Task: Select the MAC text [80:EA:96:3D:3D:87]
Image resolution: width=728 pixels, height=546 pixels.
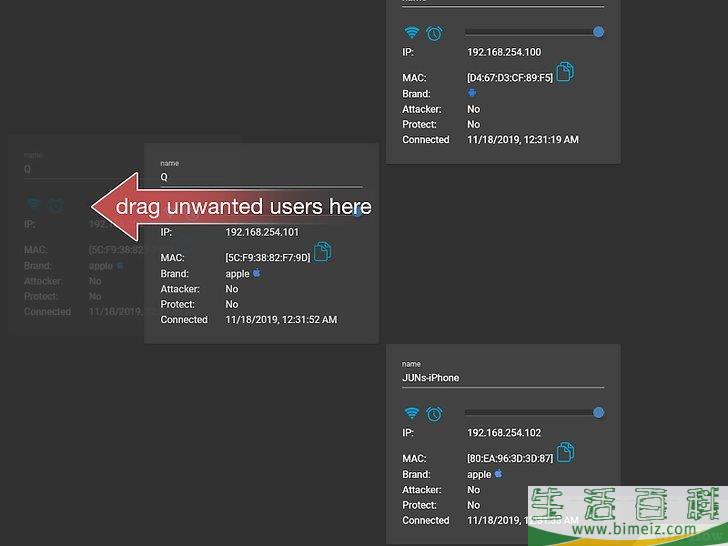Action: (510, 458)
